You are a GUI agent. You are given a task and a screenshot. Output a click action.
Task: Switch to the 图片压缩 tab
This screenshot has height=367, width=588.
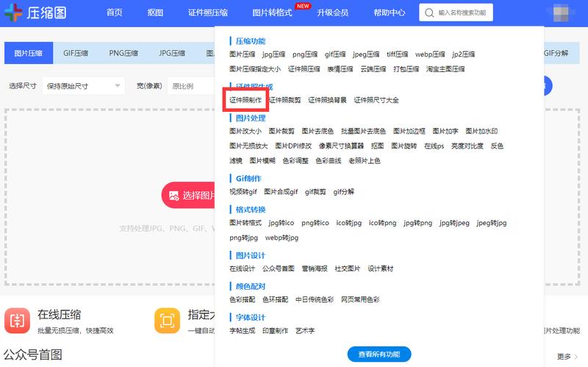click(29, 53)
